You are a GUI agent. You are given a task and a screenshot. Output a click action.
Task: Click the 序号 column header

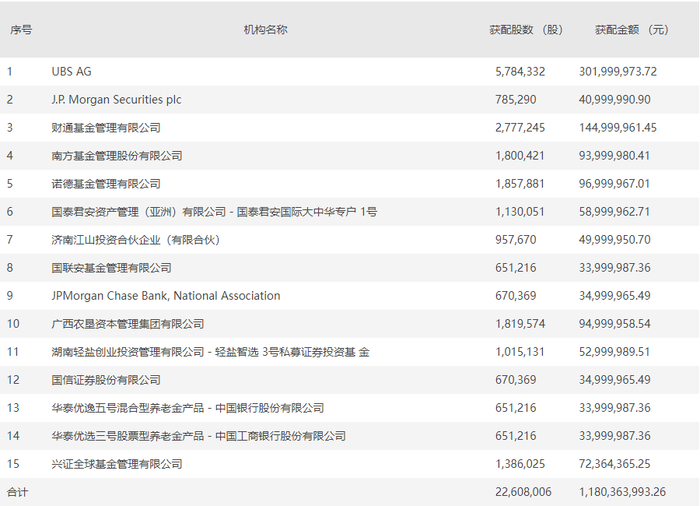(x=21, y=30)
